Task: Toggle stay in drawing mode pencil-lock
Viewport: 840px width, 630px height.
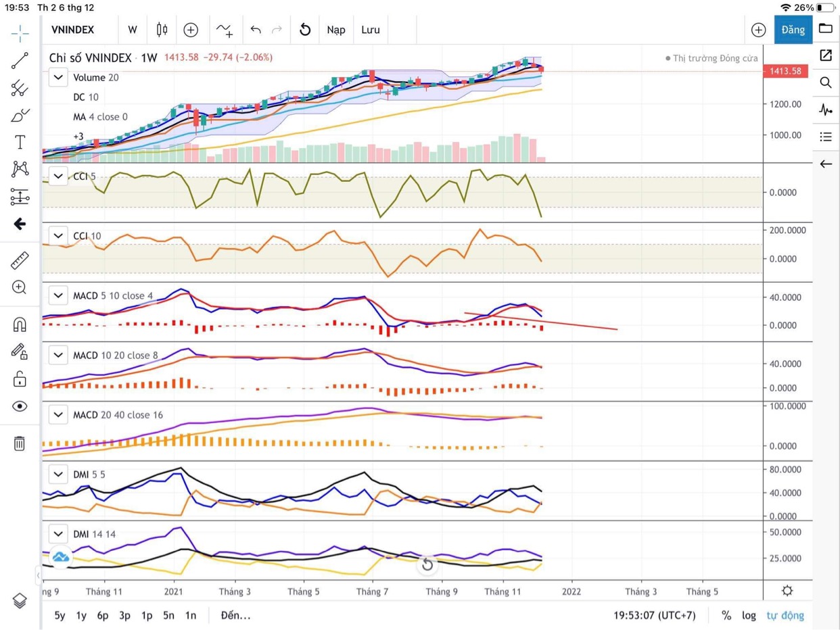Action: pyautogui.click(x=20, y=352)
